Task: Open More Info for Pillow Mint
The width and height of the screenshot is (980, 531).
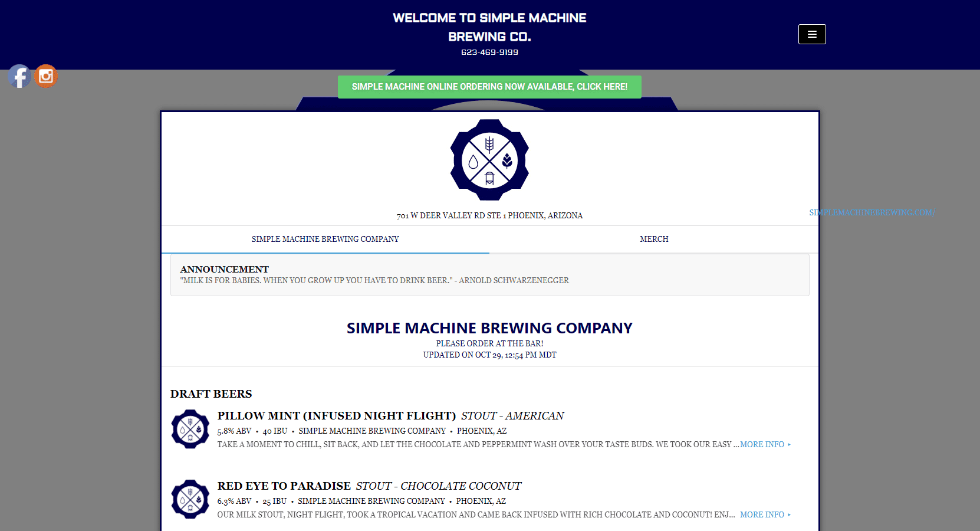Action: tap(765, 444)
